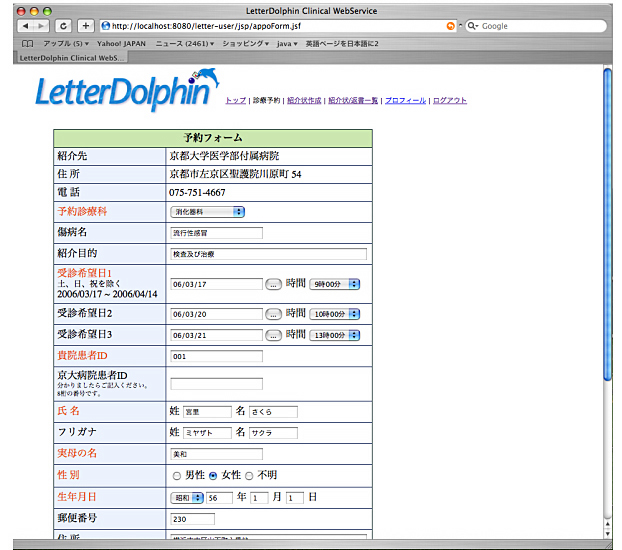622x550 pixels.
Task: Reload the page with the refresh button
Action: tap(64, 26)
